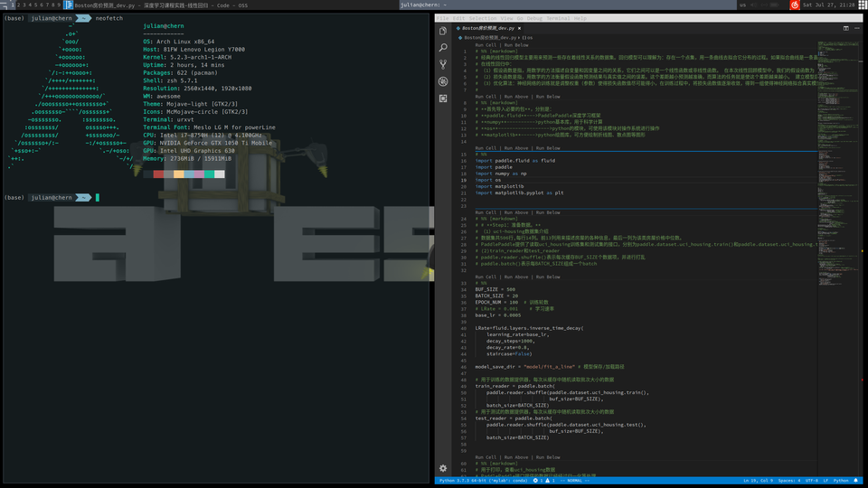Switch to workspace tag 1

click(x=12, y=5)
